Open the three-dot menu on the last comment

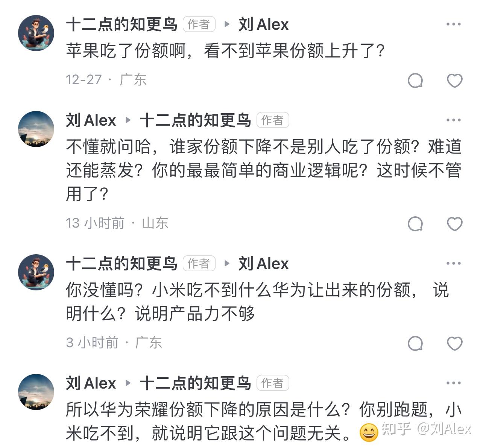tap(453, 383)
